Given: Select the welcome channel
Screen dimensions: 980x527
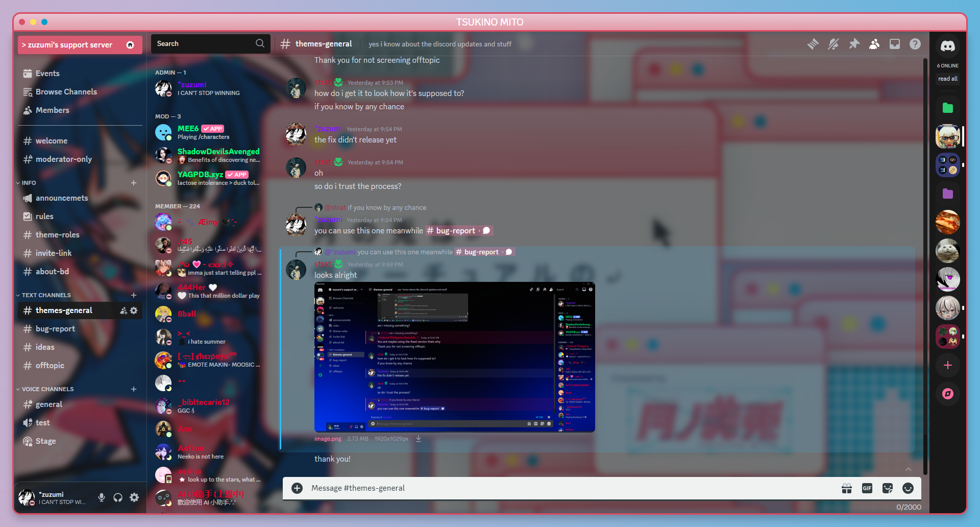Looking at the screenshot, I should [80, 141].
